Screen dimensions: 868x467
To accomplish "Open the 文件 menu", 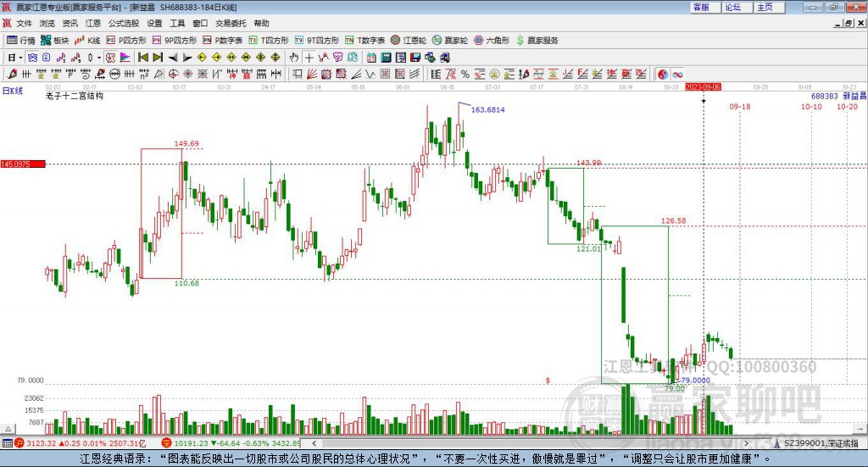I will click(x=25, y=23).
